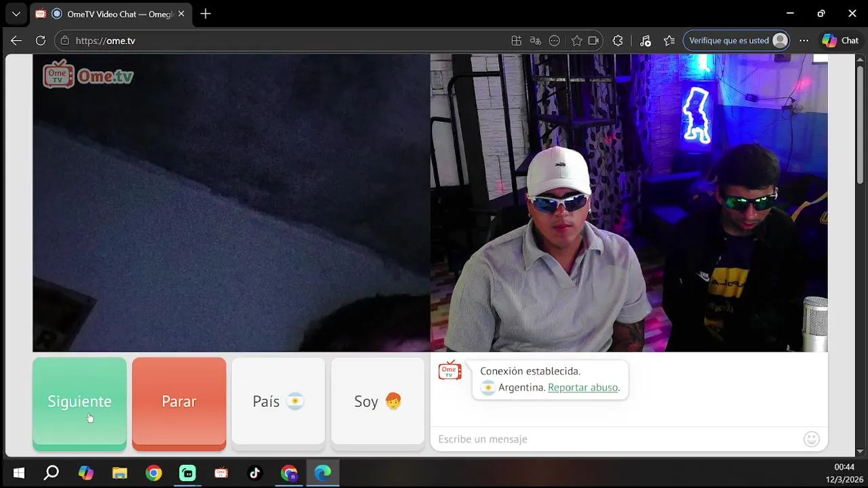Image resolution: width=868 pixels, height=488 pixels.
Task: Open the Windows Start menu
Action: 18,473
